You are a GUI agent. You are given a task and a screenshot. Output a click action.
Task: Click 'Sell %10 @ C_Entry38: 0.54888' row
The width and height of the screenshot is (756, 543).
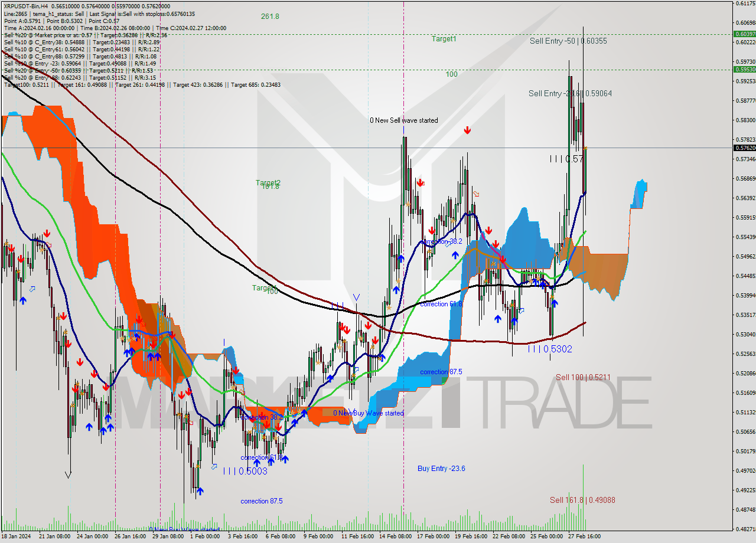(x=82, y=42)
